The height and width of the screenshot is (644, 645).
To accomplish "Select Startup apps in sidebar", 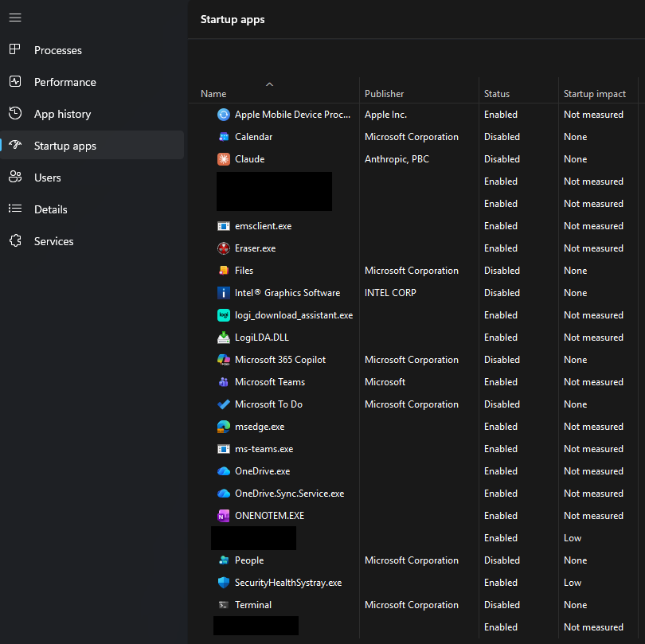I will point(92,145).
